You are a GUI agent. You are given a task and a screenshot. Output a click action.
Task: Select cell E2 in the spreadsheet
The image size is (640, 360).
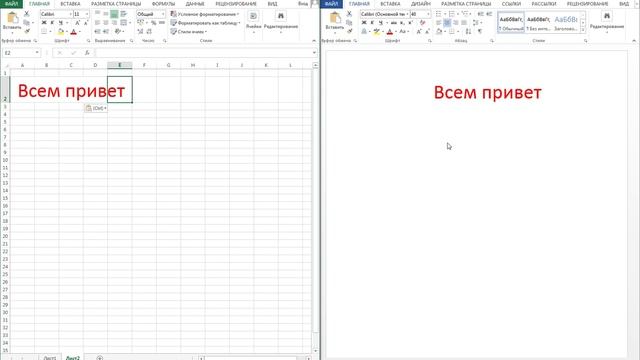pos(120,89)
